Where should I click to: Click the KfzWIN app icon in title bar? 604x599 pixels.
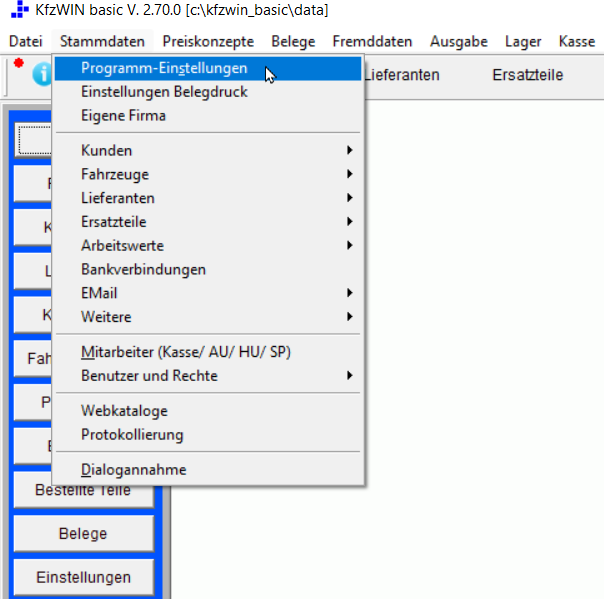pyautogui.click(x=20, y=9)
